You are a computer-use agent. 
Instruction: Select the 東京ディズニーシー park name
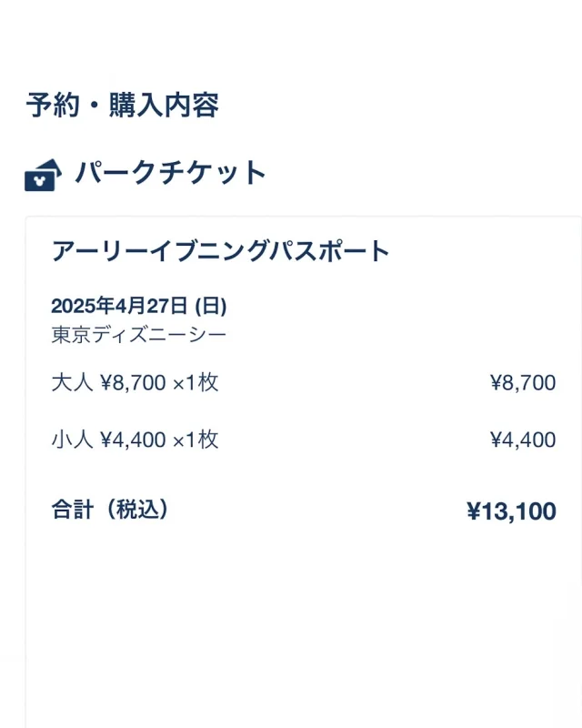tap(138, 335)
